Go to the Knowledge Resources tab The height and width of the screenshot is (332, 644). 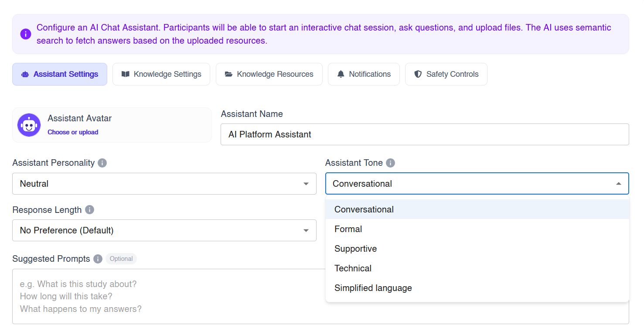coord(269,74)
